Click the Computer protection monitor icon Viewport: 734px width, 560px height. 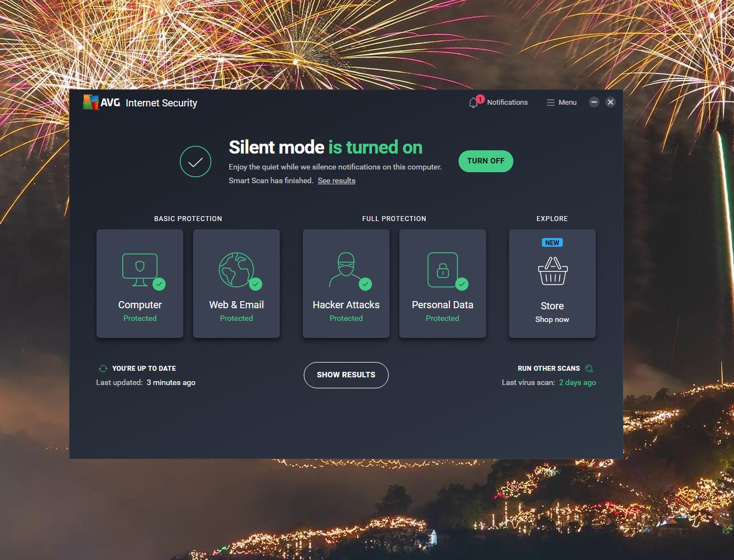pyautogui.click(x=140, y=269)
